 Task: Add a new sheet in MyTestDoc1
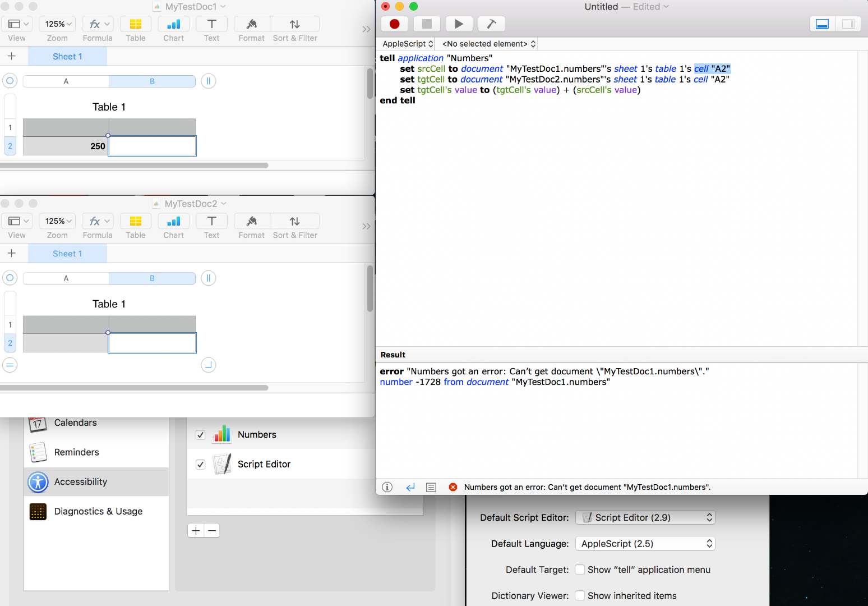12,56
